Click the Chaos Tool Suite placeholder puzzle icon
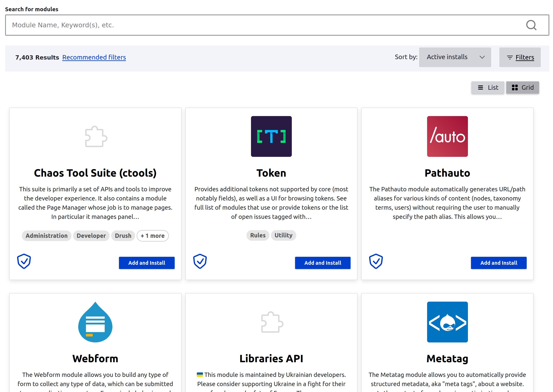 [96, 136]
